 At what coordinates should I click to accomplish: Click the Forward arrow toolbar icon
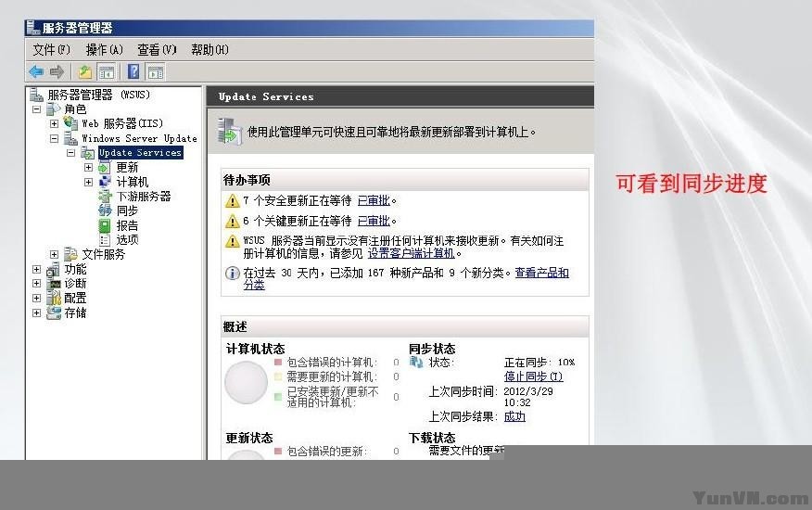coord(57,71)
